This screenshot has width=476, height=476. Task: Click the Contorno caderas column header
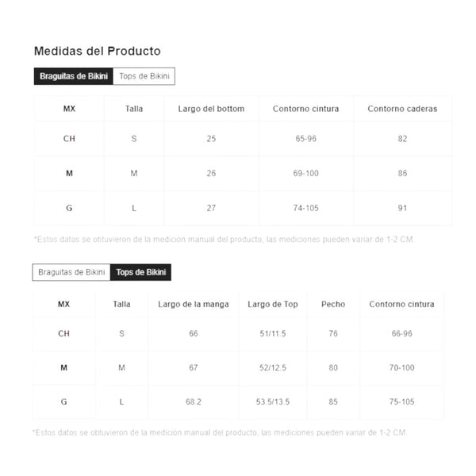402,109
